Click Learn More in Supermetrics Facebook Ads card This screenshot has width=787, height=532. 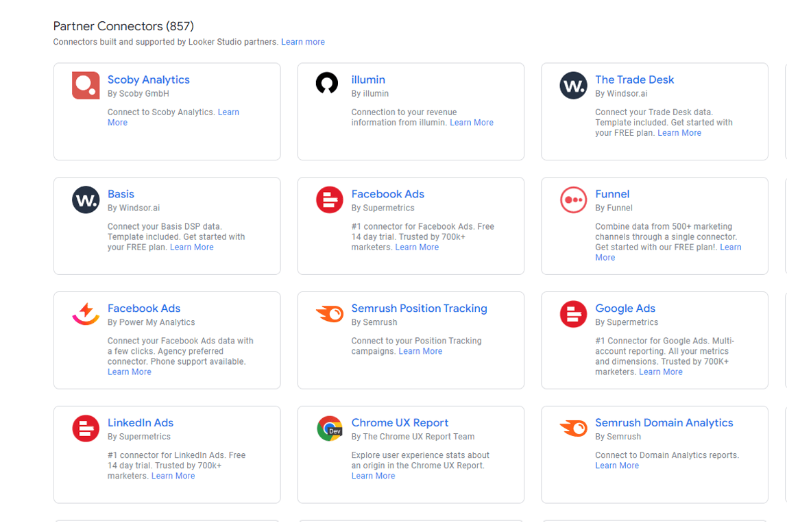417,247
